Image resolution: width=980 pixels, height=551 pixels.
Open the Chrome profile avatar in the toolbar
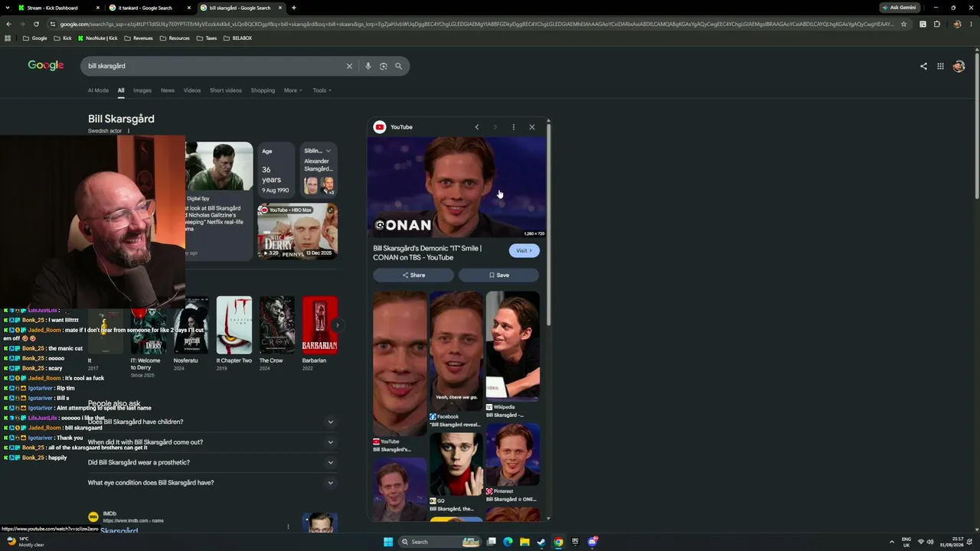tap(957, 24)
